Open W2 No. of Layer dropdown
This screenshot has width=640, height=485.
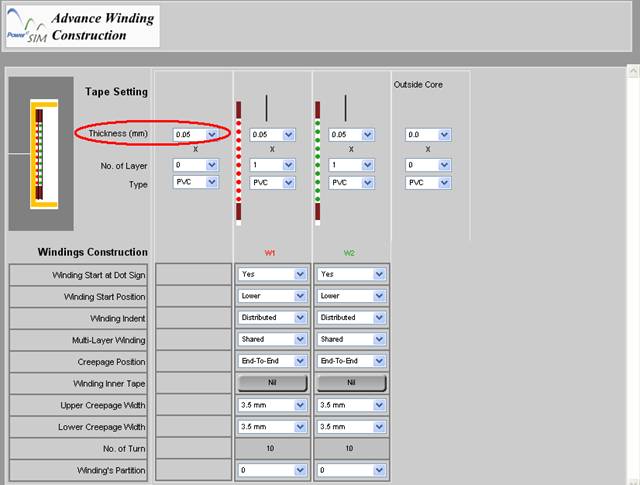click(x=351, y=165)
